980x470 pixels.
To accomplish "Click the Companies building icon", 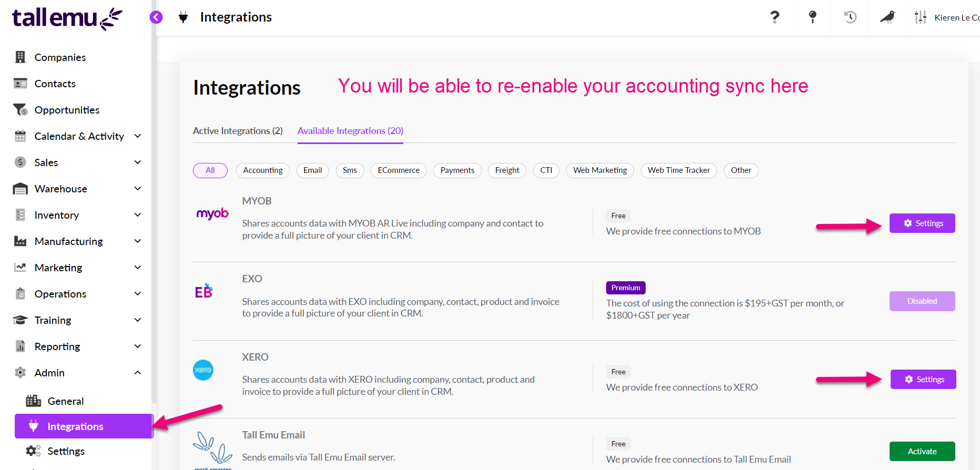I will tap(21, 57).
